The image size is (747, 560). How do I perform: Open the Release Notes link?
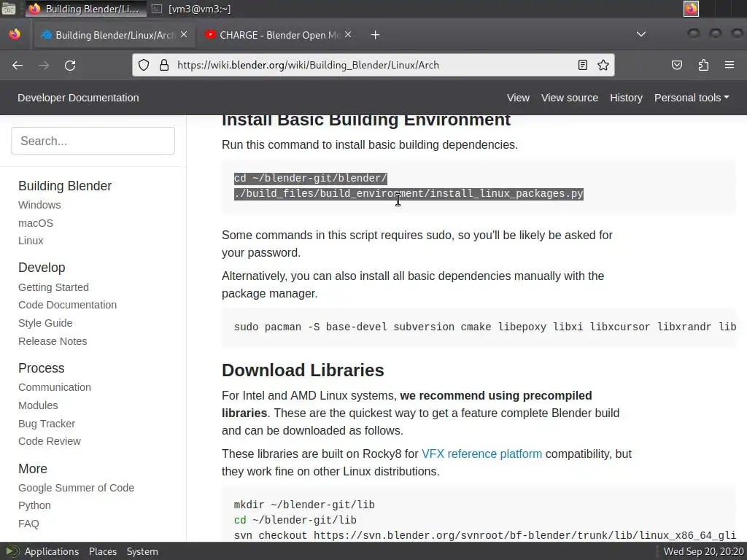pyautogui.click(x=53, y=341)
